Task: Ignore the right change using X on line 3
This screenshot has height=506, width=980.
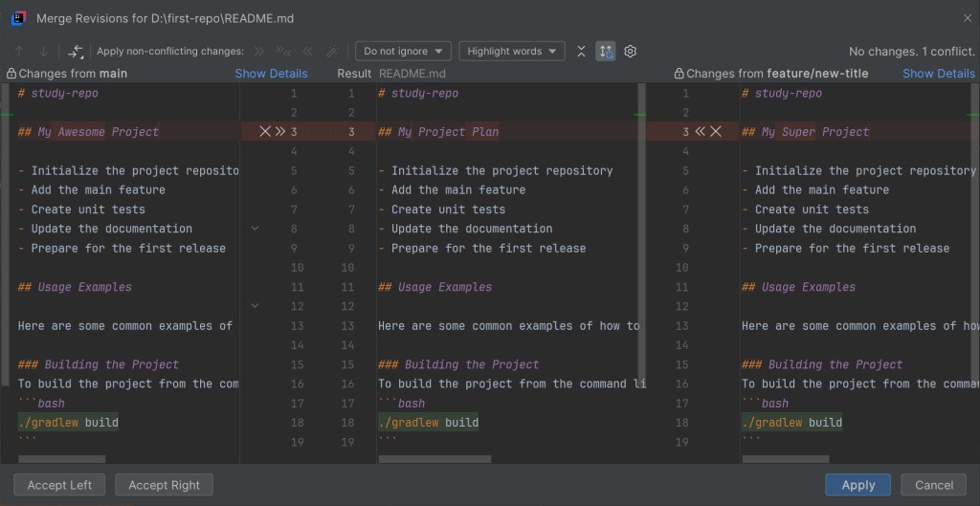Action: (716, 131)
